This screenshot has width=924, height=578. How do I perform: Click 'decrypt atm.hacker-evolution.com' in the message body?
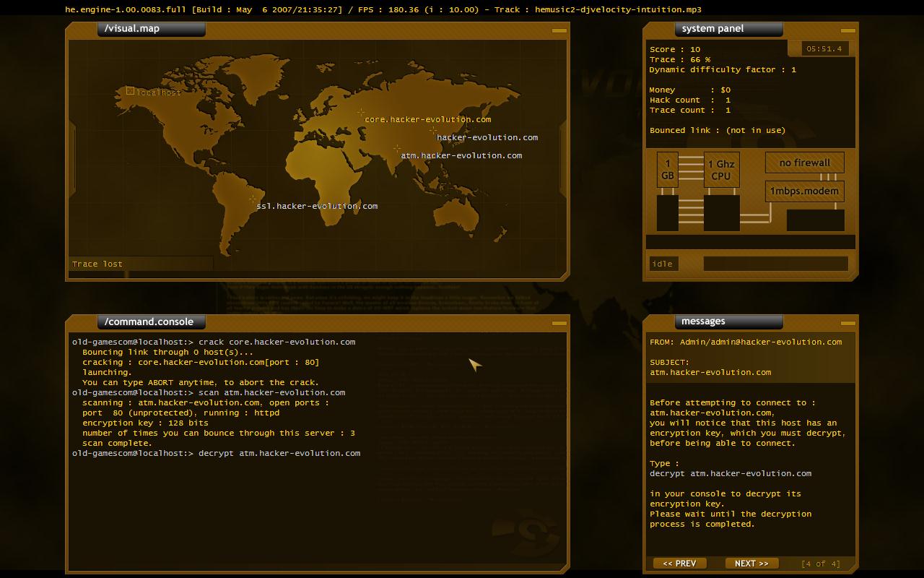point(731,473)
